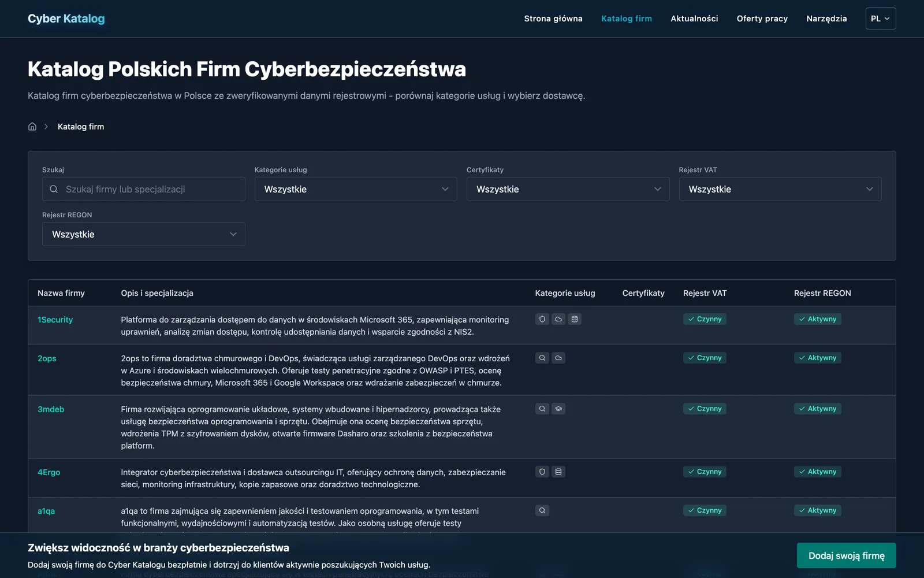The height and width of the screenshot is (578, 924).
Task: Click the home breadcrumb icon
Action: point(32,127)
